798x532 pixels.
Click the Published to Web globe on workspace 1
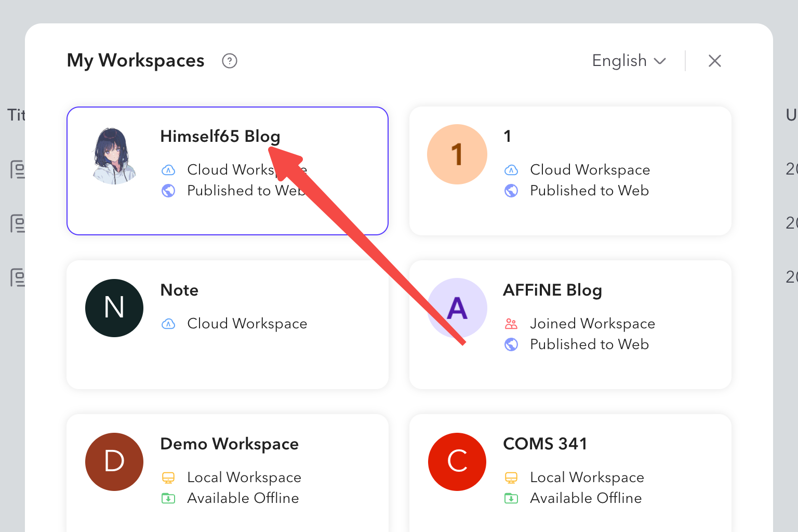[511, 191]
